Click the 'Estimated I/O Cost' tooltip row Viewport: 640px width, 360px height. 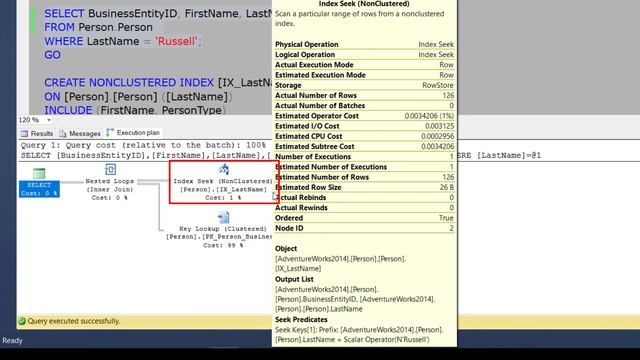click(x=364, y=126)
